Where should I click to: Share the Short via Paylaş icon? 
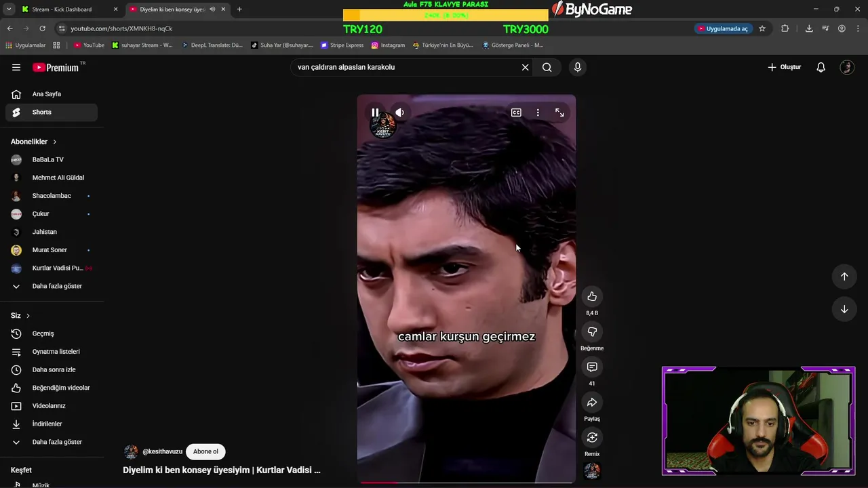592,403
